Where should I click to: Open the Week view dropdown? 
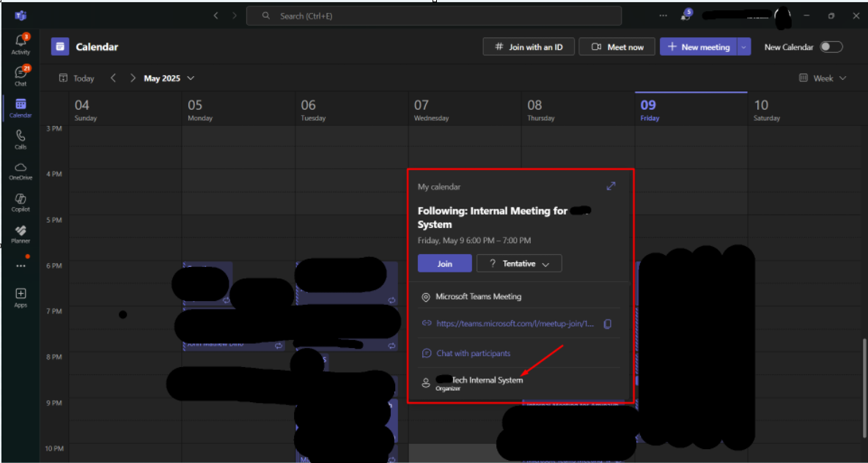click(x=823, y=78)
